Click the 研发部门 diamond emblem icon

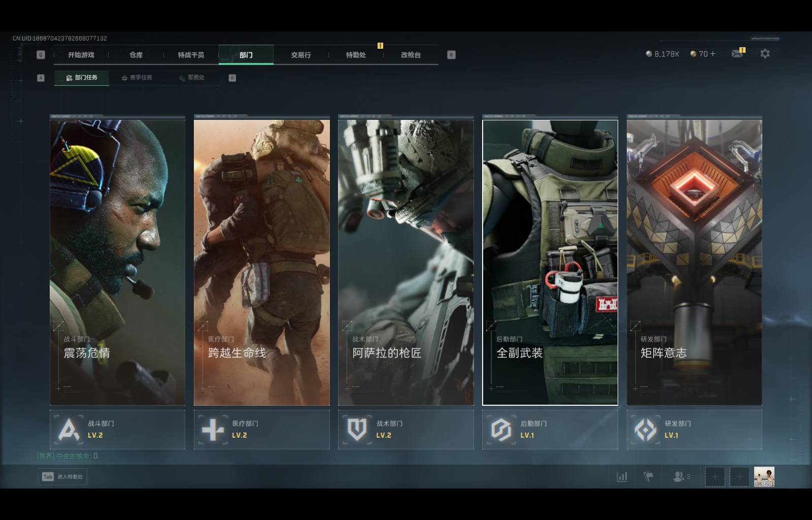pos(646,430)
